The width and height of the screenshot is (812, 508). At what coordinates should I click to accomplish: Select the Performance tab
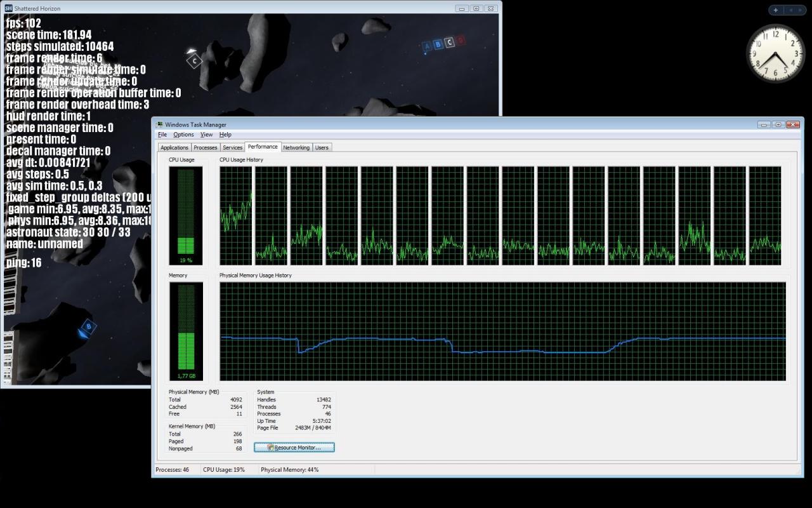[263, 147]
